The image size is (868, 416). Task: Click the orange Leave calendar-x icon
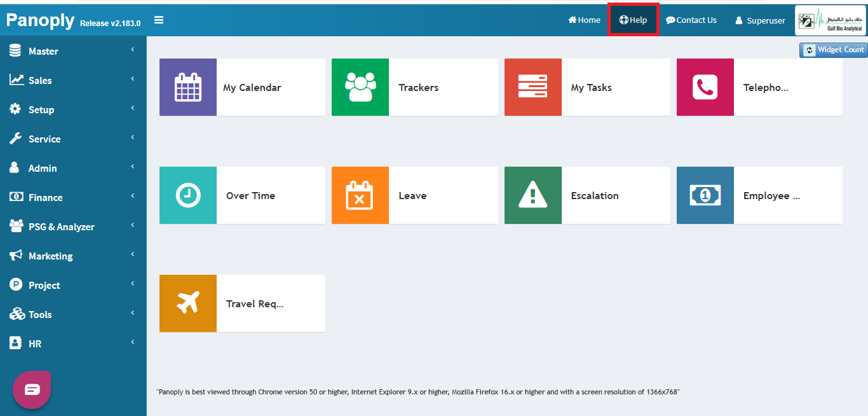360,195
